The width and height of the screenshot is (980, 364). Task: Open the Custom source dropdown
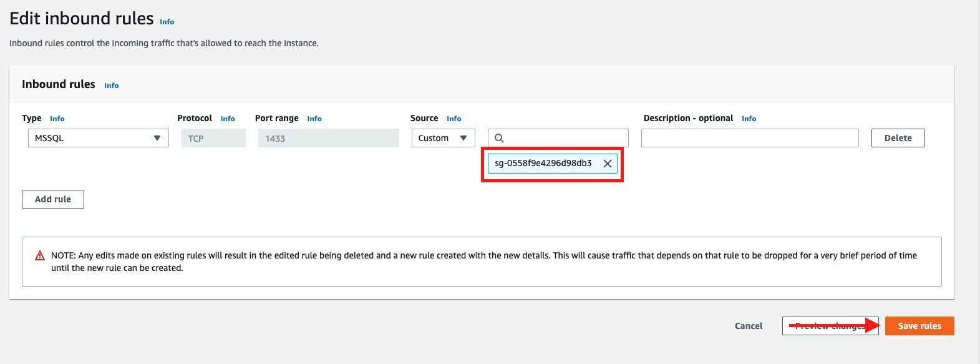[x=443, y=138]
